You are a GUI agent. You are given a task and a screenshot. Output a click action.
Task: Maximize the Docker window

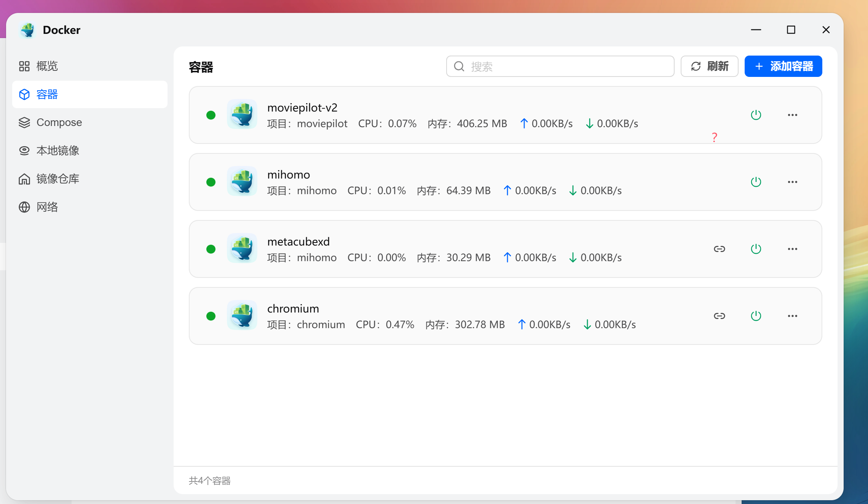coord(791,30)
